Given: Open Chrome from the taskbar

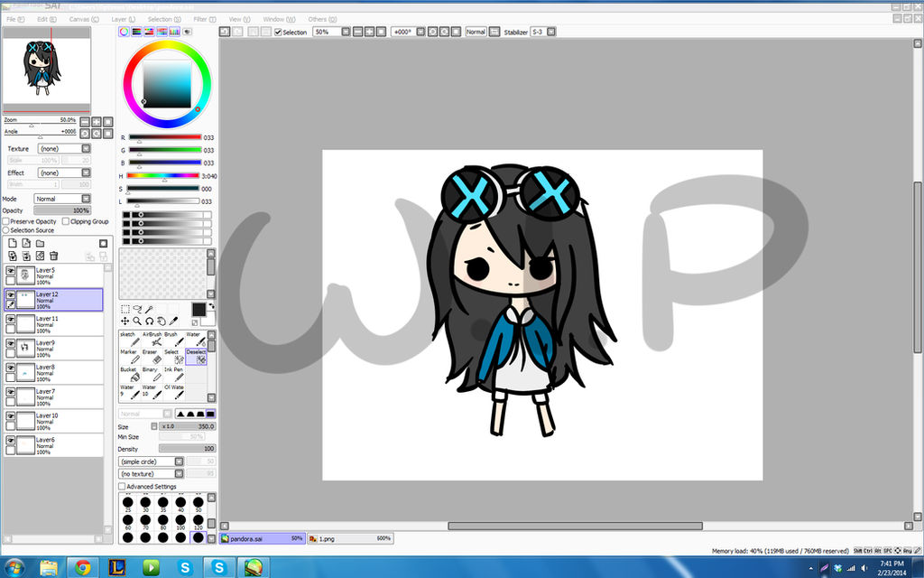Looking at the screenshot, I should [83, 567].
